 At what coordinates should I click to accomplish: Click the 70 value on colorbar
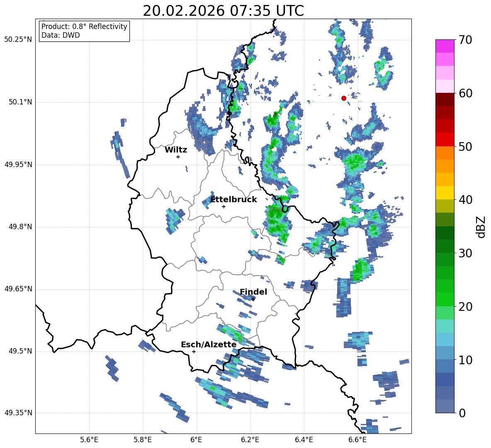click(x=465, y=40)
